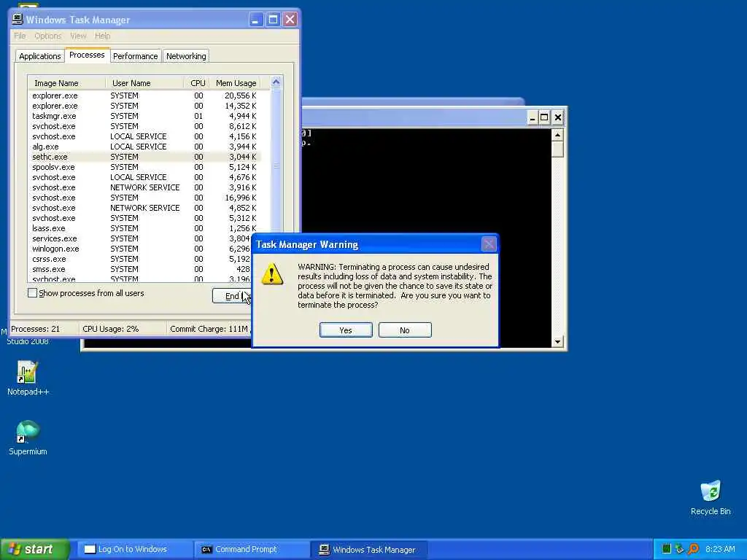Screen dimensions: 747x560
Task: Select the spoolsv.exe process row
Action: click(144, 167)
